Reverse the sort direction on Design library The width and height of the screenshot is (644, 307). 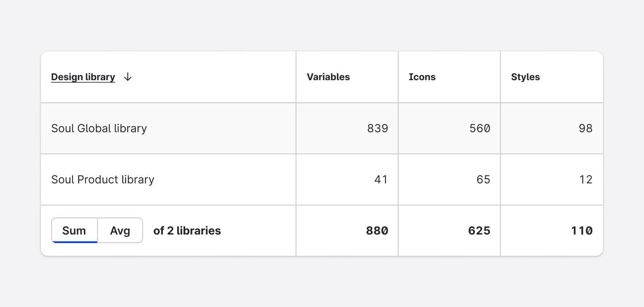(x=128, y=77)
